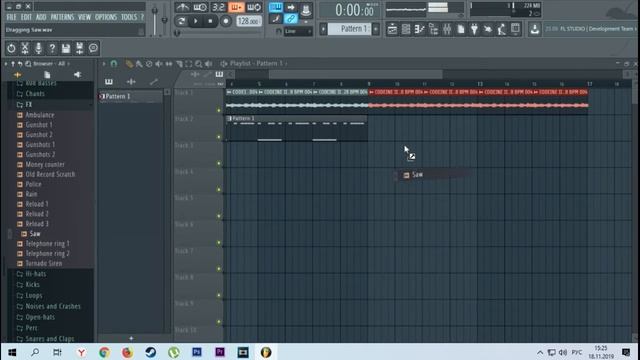640x360 pixels.
Task: Select the playlist mute tool
Action: 159,64
